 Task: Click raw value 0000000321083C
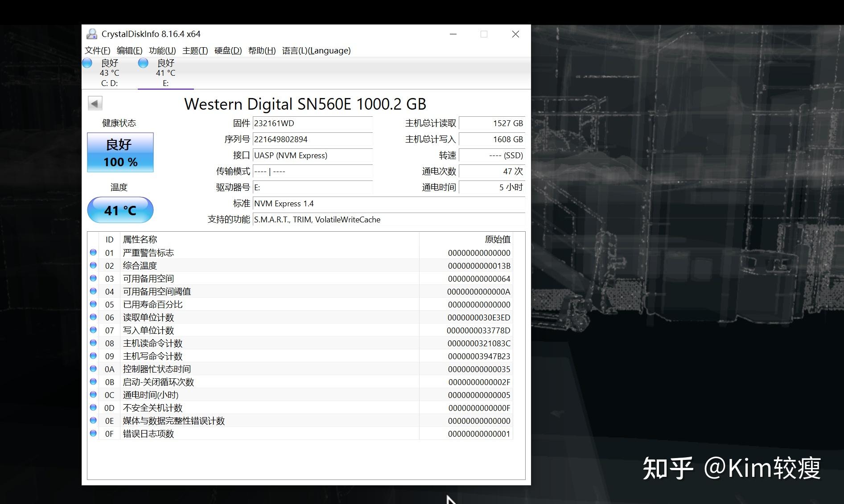479,343
